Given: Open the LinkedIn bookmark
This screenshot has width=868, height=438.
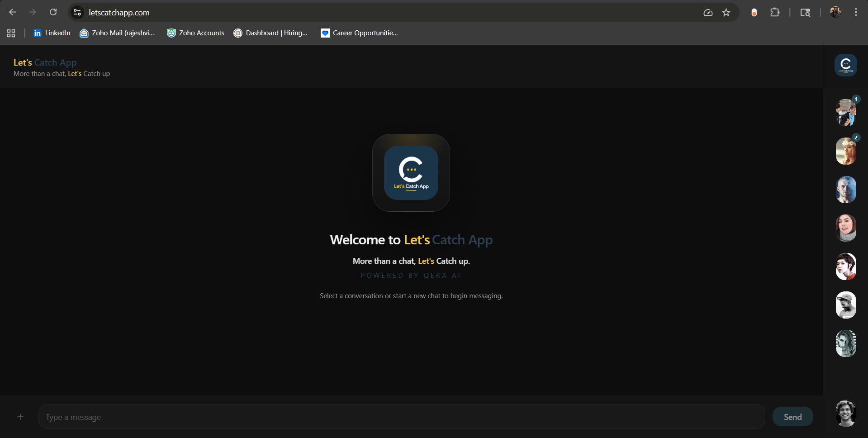Looking at the screenshot, I should [x=52, y=33].
